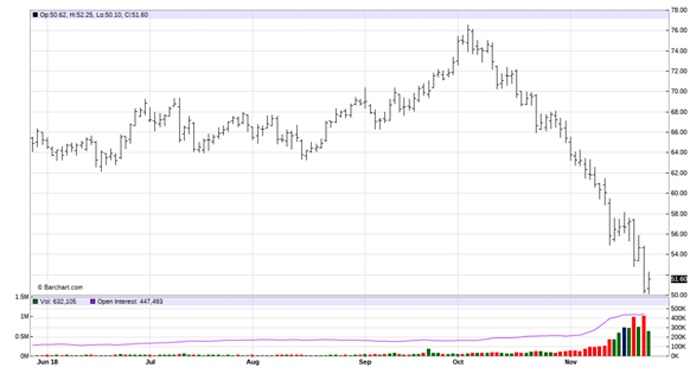
Task: Click the black price series legend square
Action: coord(35,15)
